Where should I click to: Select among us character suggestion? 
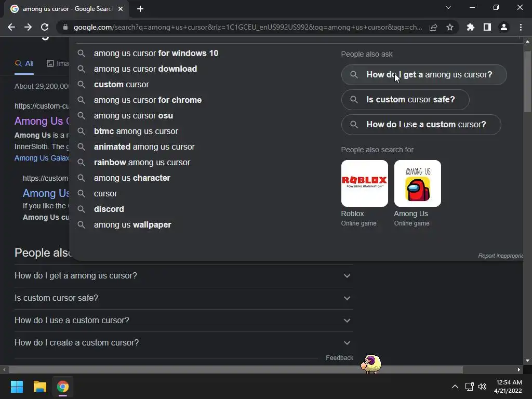pos(132,178)
